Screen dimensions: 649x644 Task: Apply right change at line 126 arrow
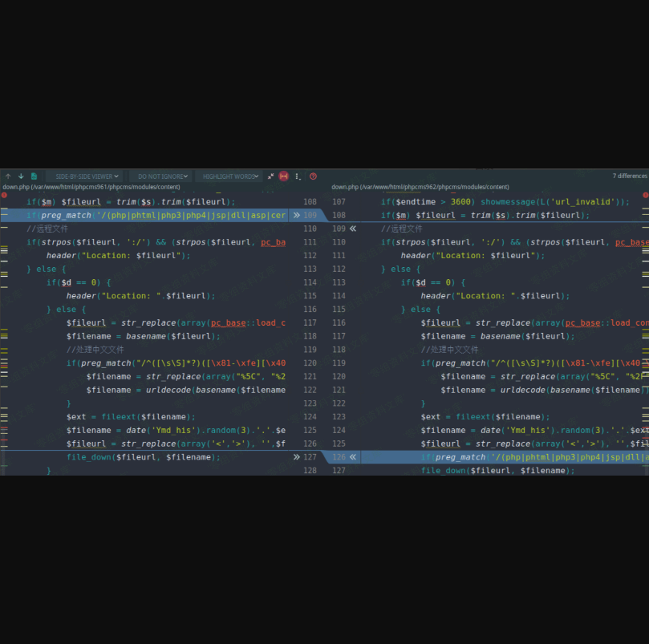point(353,457)
